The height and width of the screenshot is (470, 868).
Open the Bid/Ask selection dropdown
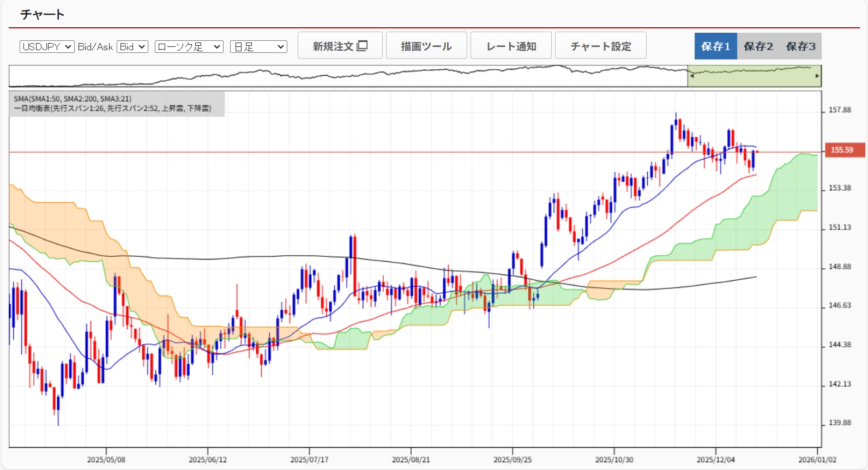point(132,47)
